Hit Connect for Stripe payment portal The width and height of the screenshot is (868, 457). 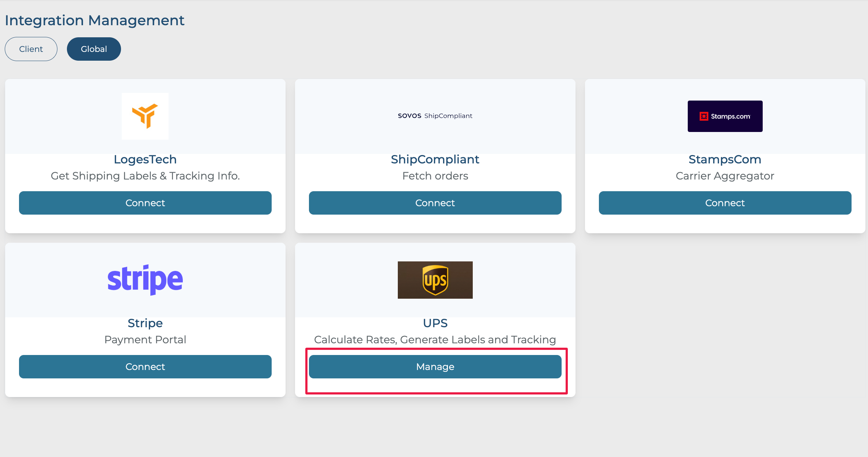(145, 367)
